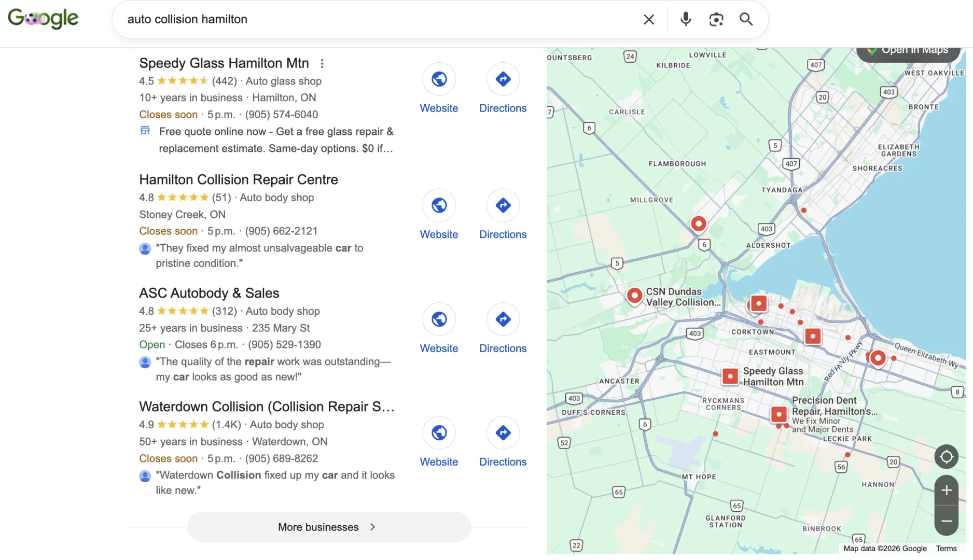Get Directions to Hamilton Collision Repair Centre
The image size is (973, 560).
coord(503,215)
